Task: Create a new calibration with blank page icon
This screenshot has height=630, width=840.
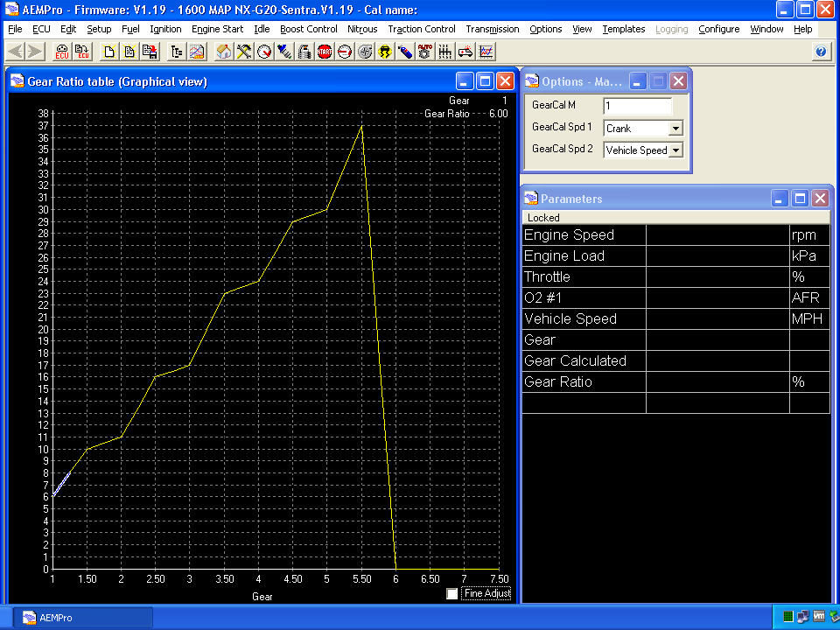Action: 109,52
